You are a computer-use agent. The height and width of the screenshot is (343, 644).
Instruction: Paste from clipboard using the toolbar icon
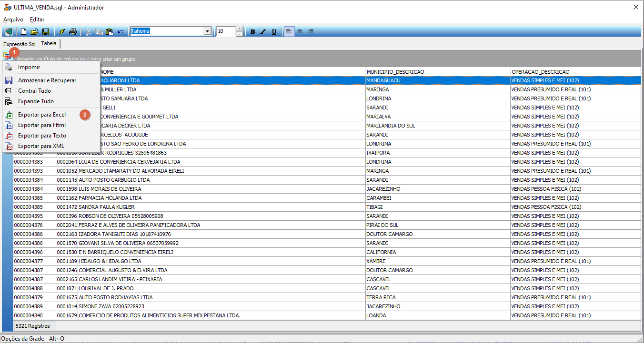(x=110, y=32)
